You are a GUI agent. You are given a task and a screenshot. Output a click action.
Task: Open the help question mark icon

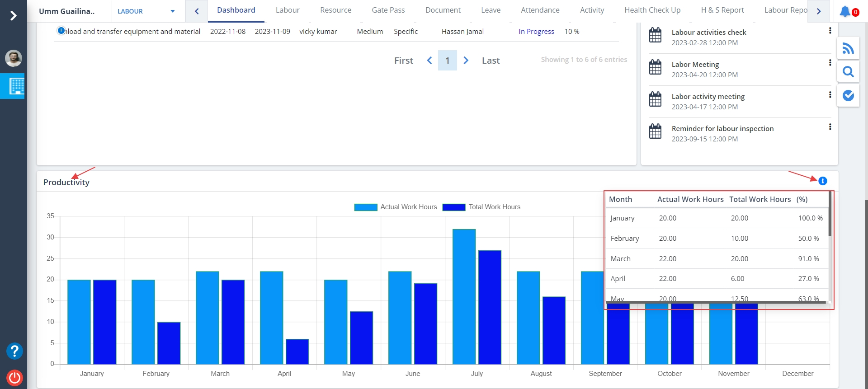click(x=14, y=351)
